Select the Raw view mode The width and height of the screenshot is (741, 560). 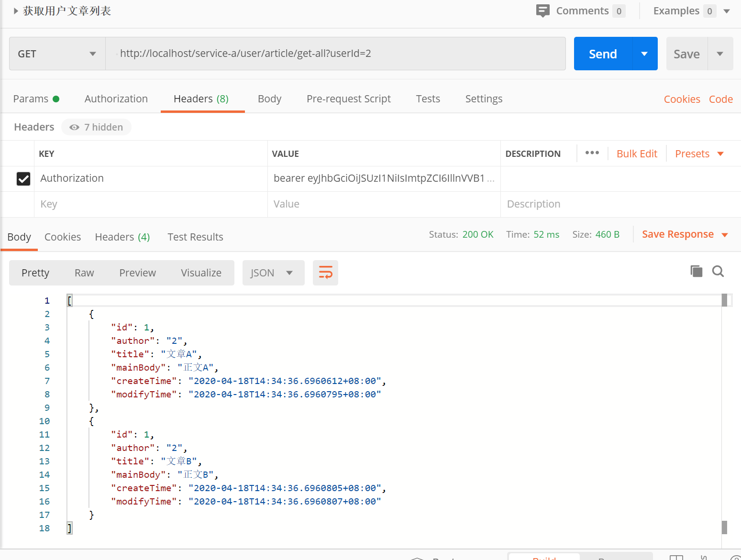(x=84, y=273)
